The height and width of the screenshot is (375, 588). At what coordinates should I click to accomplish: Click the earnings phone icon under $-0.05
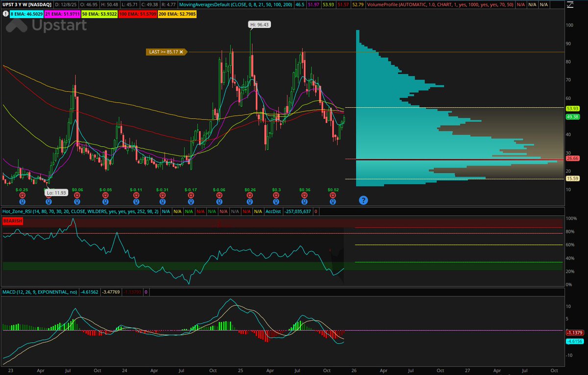[x=105, y=195]
